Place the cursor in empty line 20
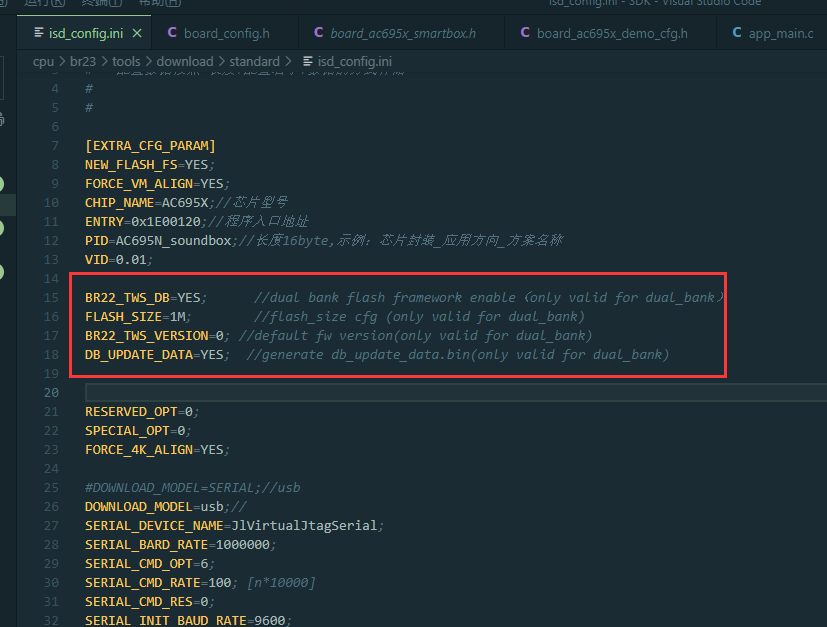Viewport: 827px width, 627px height. click(456, 392)
